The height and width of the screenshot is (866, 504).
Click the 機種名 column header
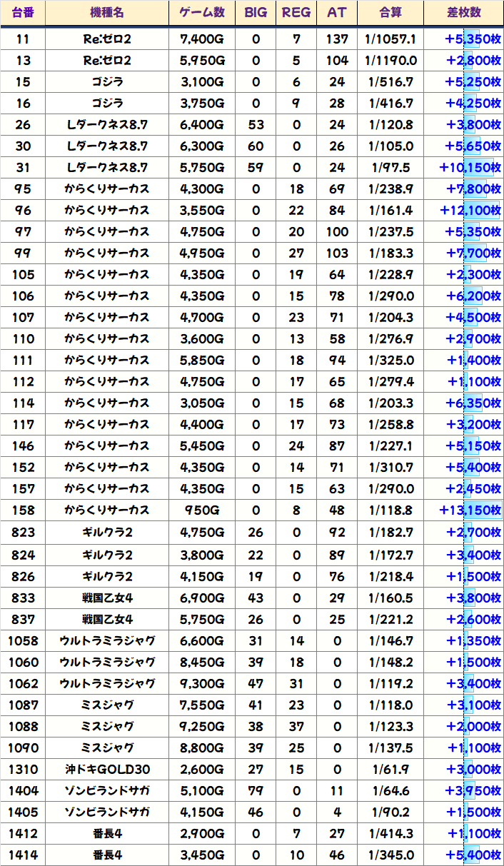coord(107,13)
